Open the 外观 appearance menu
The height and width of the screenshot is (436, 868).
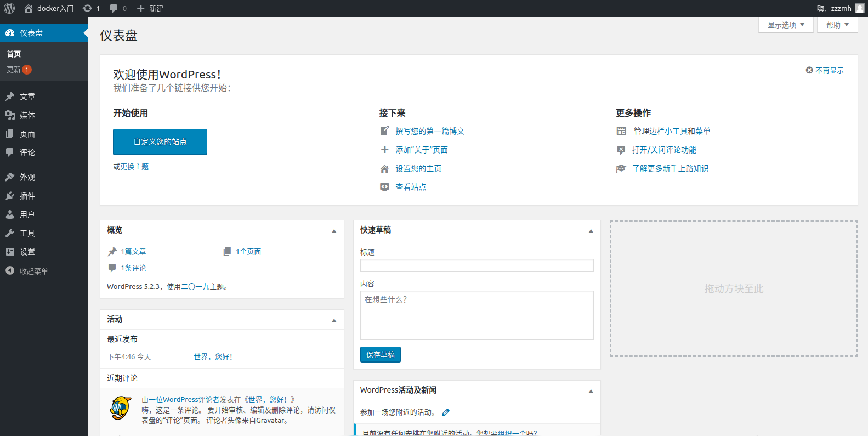(27, 177)
